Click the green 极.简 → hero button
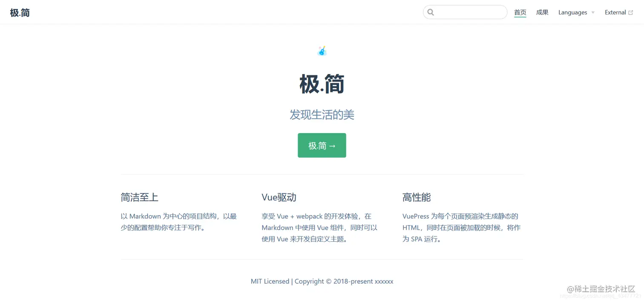 [x=322, y=145]
